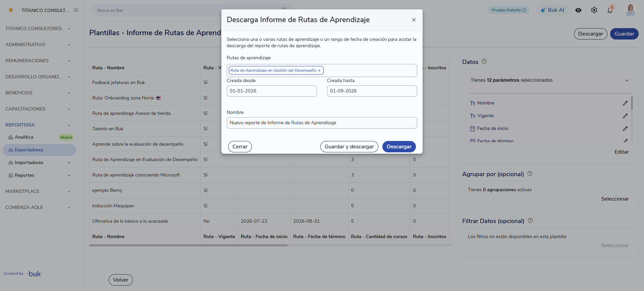Click the help icon next to Agrupar por

click(530, 173)
